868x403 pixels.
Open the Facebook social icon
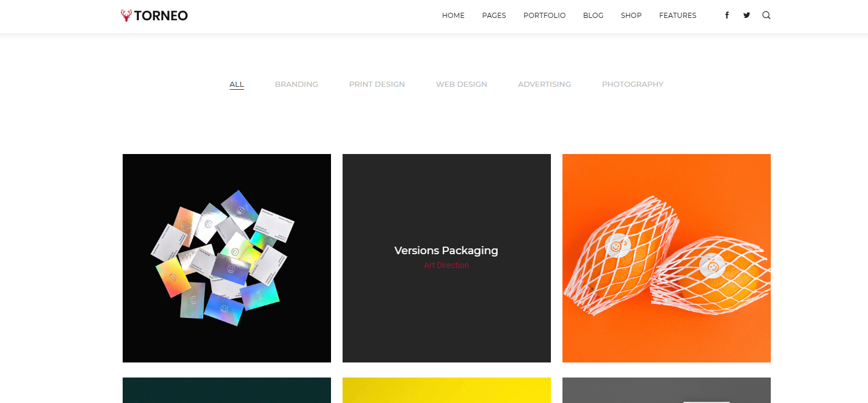point(727,16)
